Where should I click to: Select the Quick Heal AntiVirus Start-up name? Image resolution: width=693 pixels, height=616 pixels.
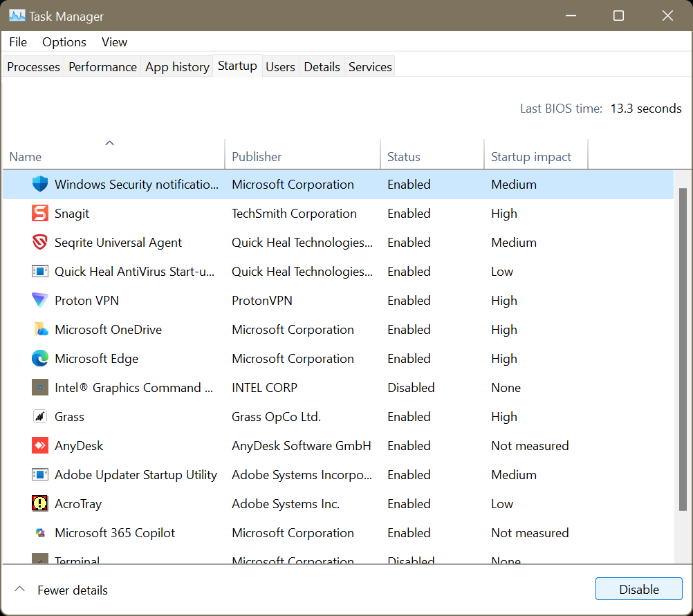pos(134,271)
